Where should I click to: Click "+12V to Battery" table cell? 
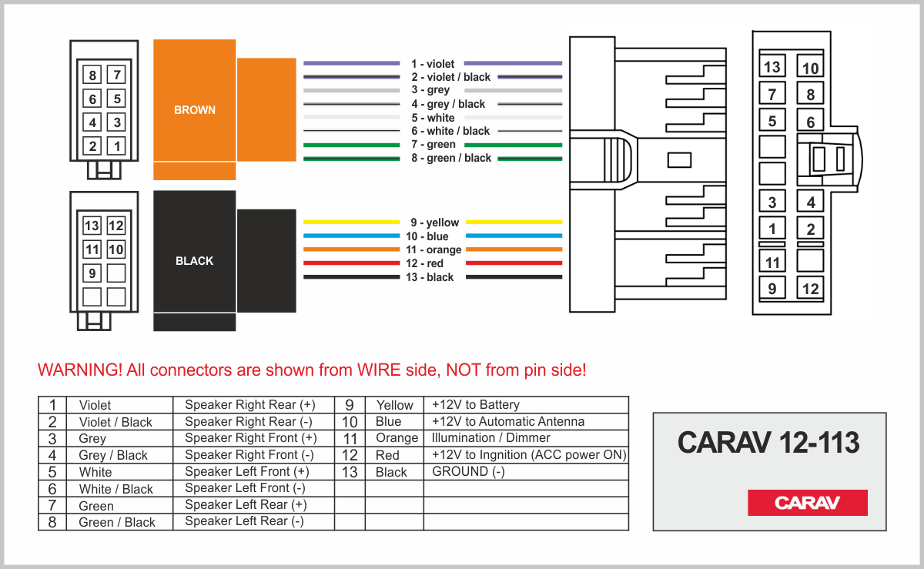526,405
